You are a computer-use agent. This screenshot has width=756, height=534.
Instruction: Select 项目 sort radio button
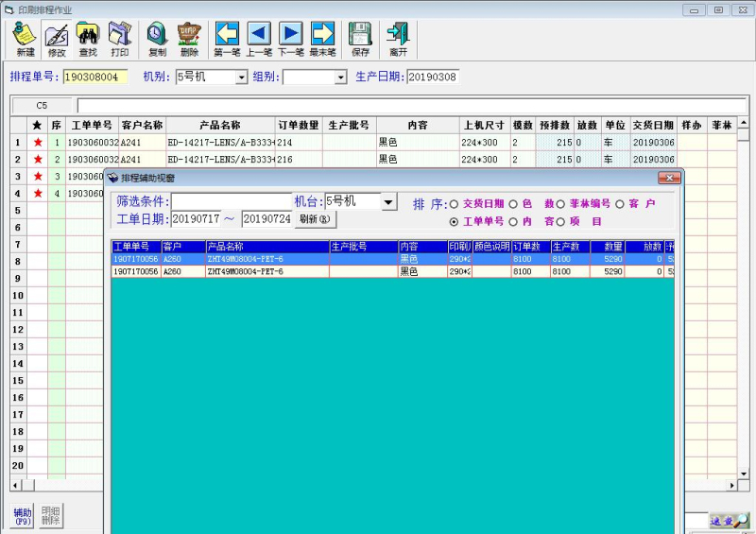[x=560, y=222]
